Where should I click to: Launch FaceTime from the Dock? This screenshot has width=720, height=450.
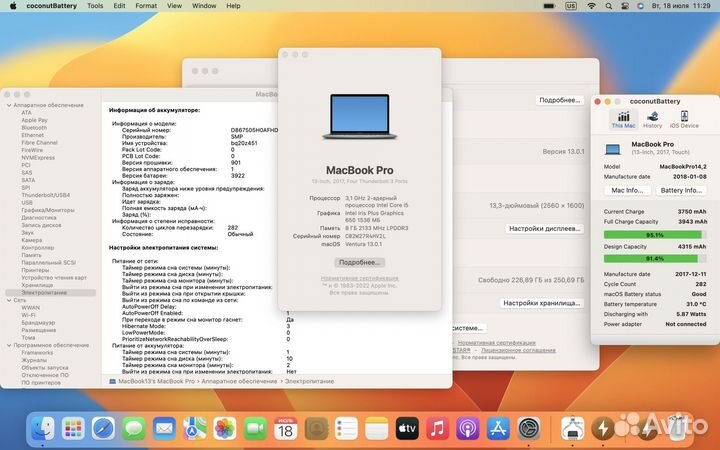pos(255,429)
